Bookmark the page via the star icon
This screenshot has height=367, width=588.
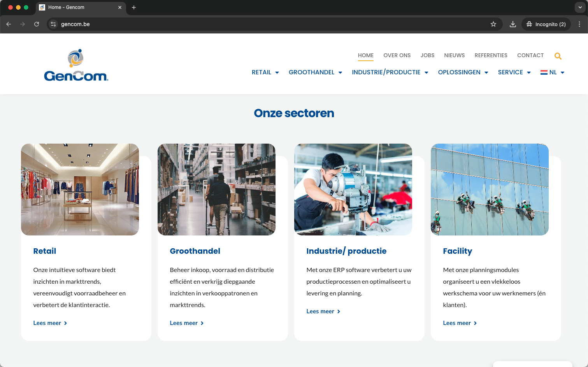pyautogui.click(x=493, y=24)
